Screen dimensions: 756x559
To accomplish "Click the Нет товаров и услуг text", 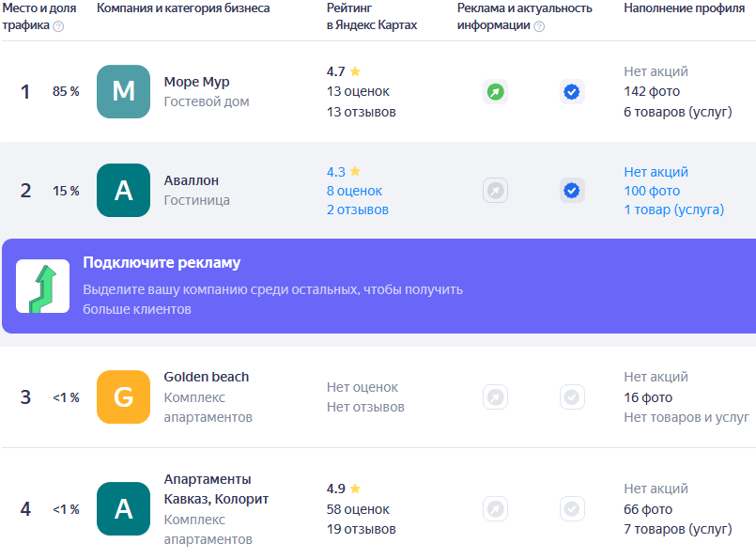I will point(687,417).
